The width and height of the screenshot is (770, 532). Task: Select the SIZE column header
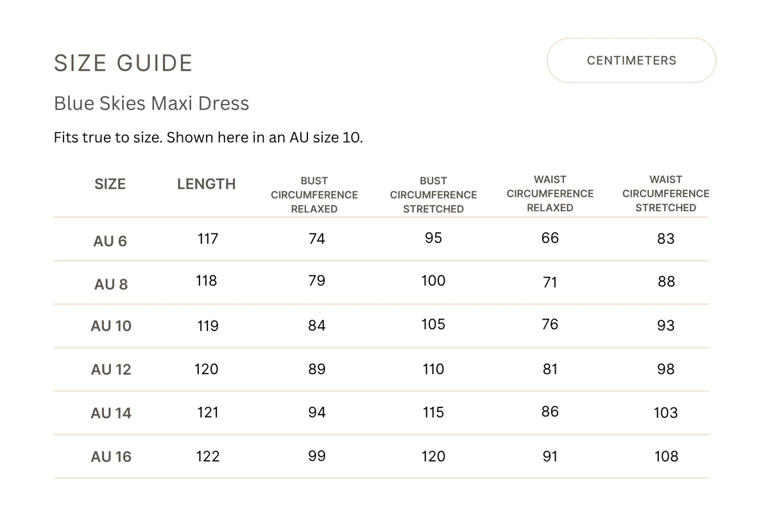pyautogui.click(x=110, y=184)
